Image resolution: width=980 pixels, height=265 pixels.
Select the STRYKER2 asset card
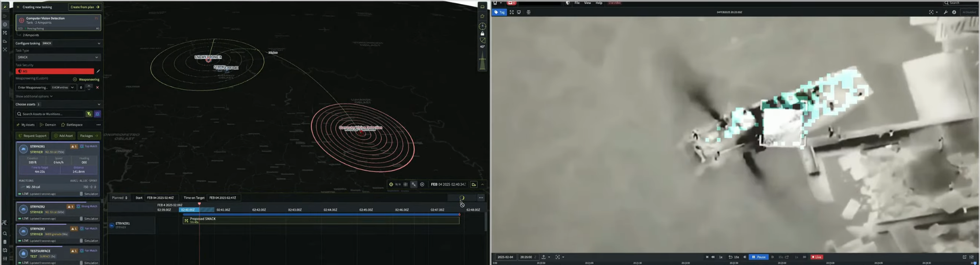coord(57,209)
